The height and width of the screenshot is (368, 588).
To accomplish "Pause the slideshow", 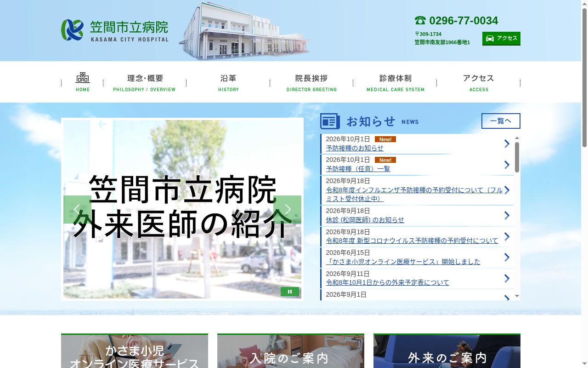I will point(290,292).
